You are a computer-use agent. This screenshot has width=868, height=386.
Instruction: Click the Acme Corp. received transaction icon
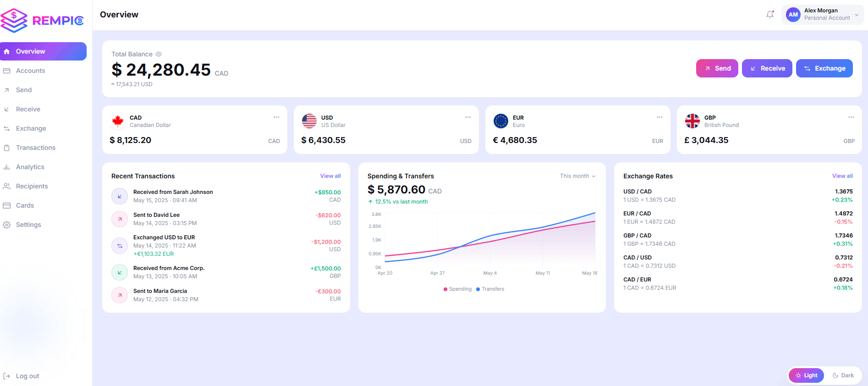(x=120, y=272)
